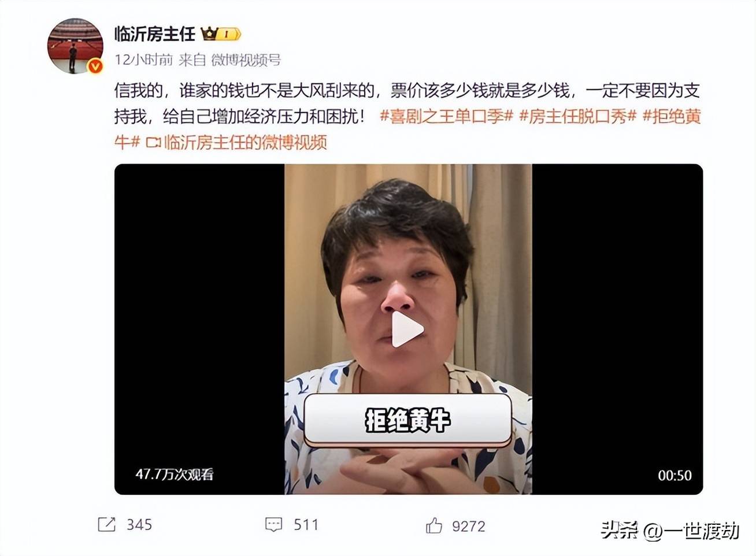Screen dimensions: 756x556
Task: Click the 拒绝黄牛 caption banner in video
Action: click(407, 420)
